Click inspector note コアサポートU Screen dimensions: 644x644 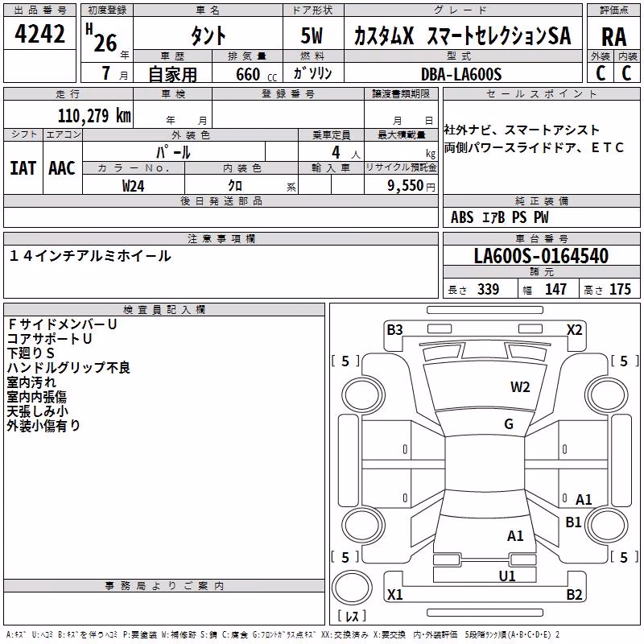(x=49, y=339)
